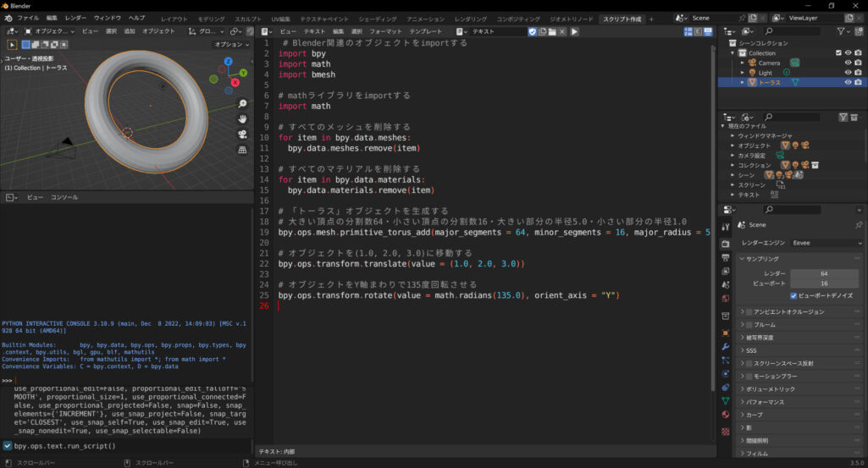Open the outliner filter funnel dropdown
This screenshot has height=468, width=868.
[844, 31]
